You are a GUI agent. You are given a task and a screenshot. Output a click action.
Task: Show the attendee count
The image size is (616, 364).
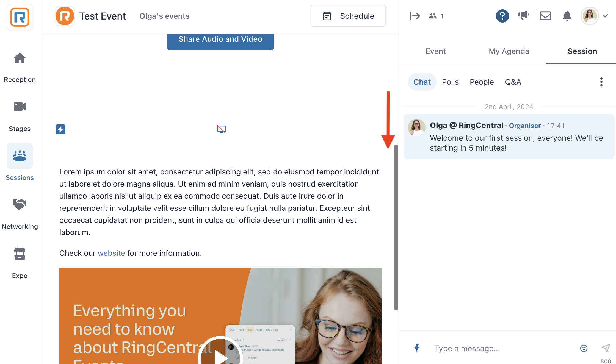[x=436, y=16]
